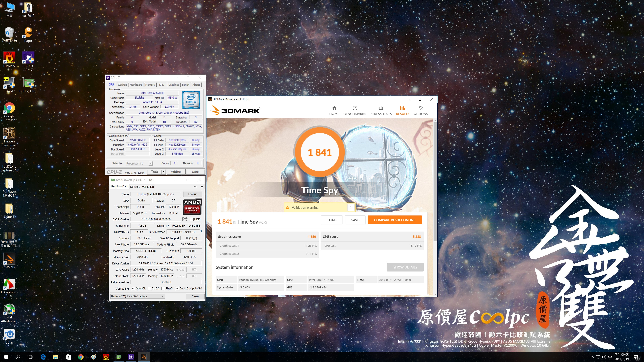Click GPU-Z BIOS export share icon
The width and height of the screenshot is (644, 362).
pos(185,219)
